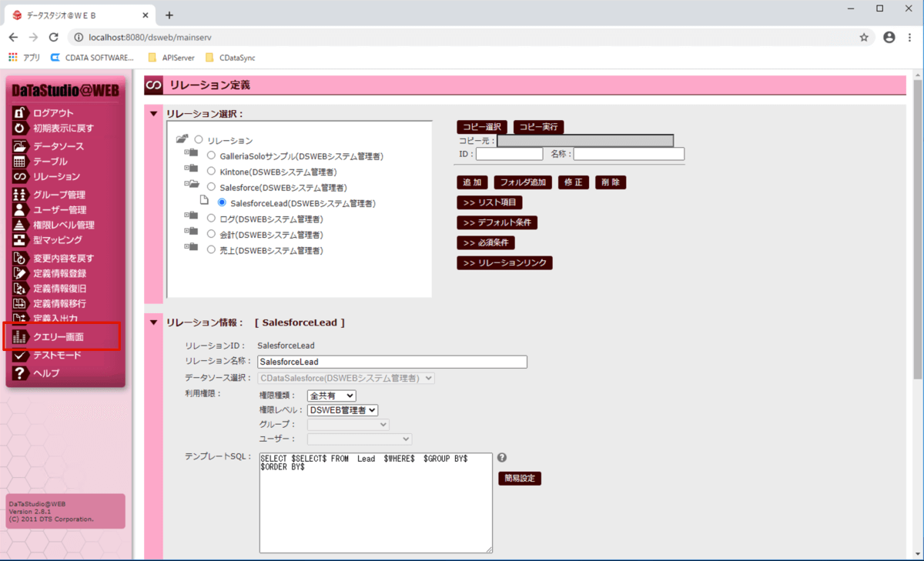This screenshot has width=924, height=561.
Task: Expand the Kintone folder node
Action: click(x=186, y=169)
